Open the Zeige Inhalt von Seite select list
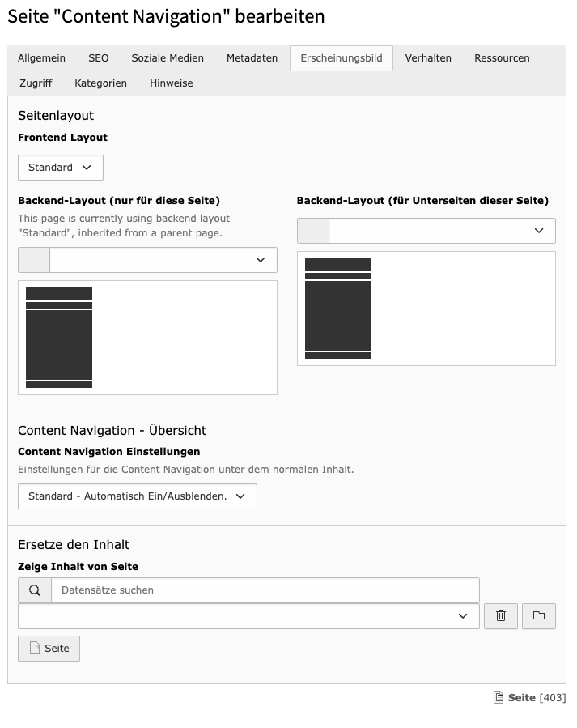Viewport: 577px width, 728px height. (x=248, y=616)
